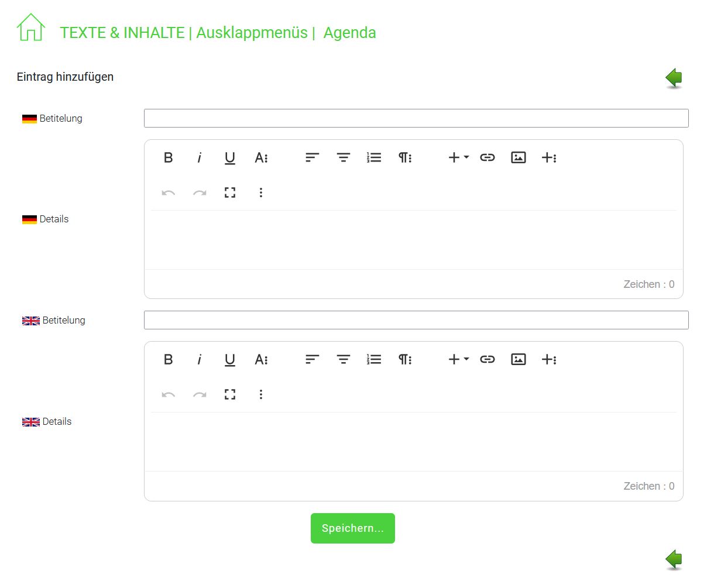714x588 pixels.
Task: Focus the German Betitelung input field
Action: (416, 118)
